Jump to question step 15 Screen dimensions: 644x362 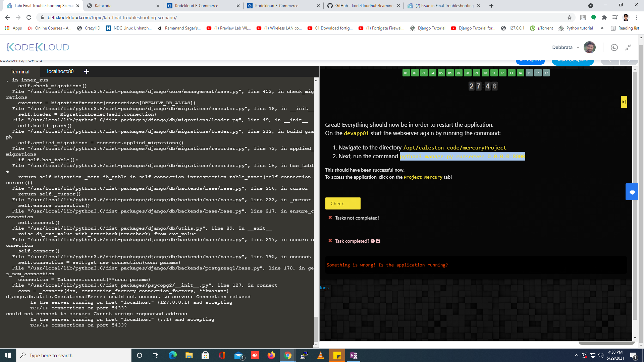(x=529, y=73)
